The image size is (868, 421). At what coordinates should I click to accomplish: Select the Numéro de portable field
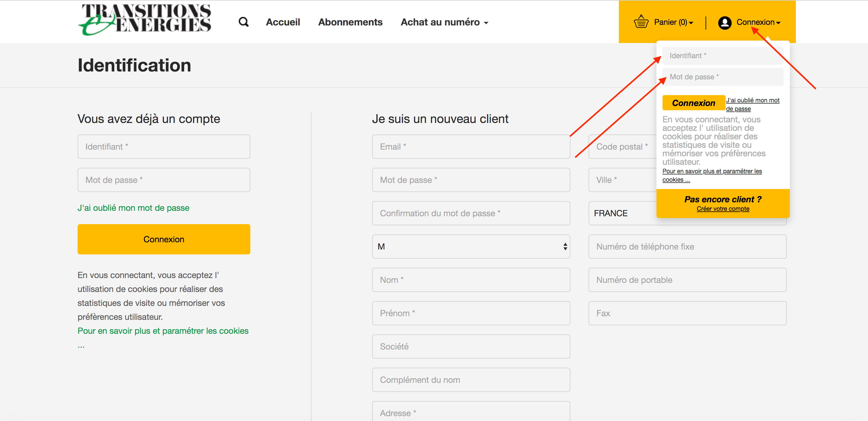pyautogui.click(x=687, y=280)
